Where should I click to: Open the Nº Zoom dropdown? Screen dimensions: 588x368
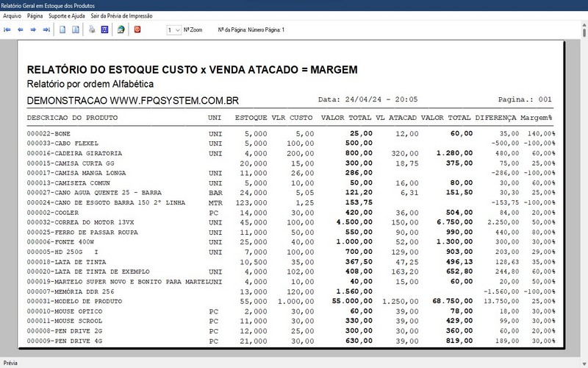click(173, 30)
